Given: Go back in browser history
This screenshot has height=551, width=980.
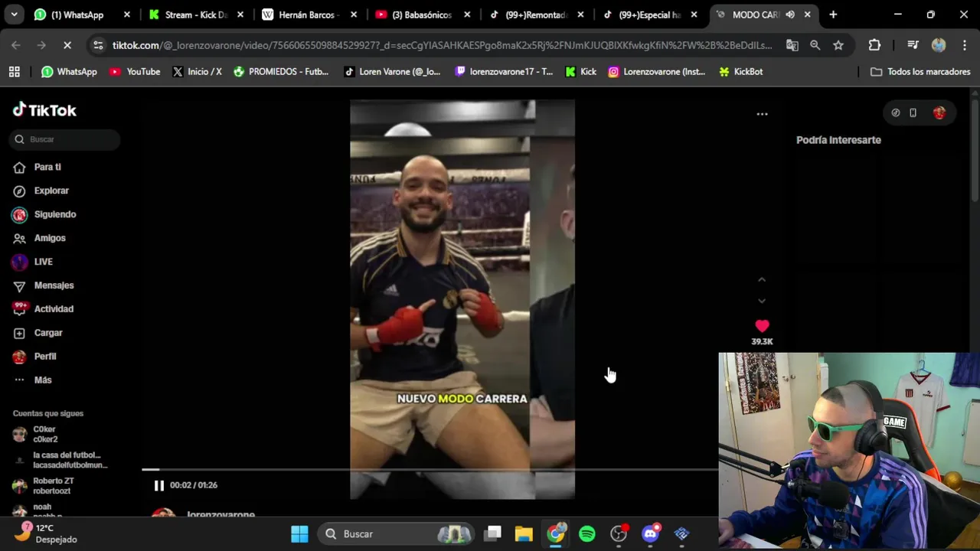Looking at the screenshot, I should [16, 45].
